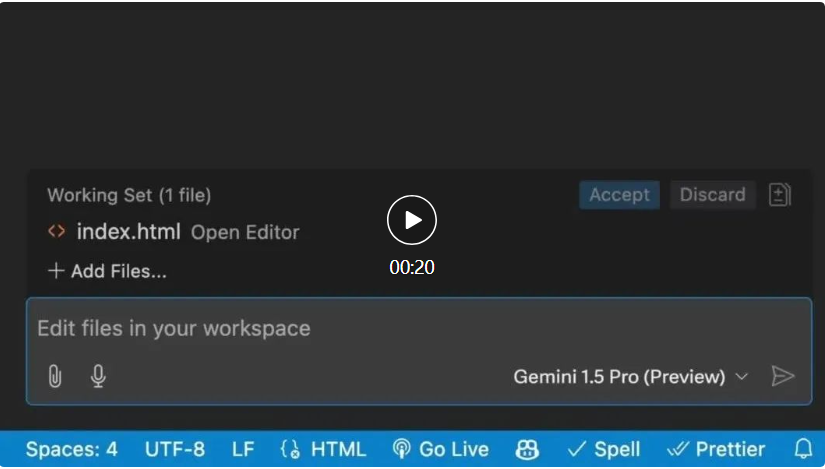Click the paperclip attach icon
Viewport: 825px width, 469px height.
tap(55, 376)
